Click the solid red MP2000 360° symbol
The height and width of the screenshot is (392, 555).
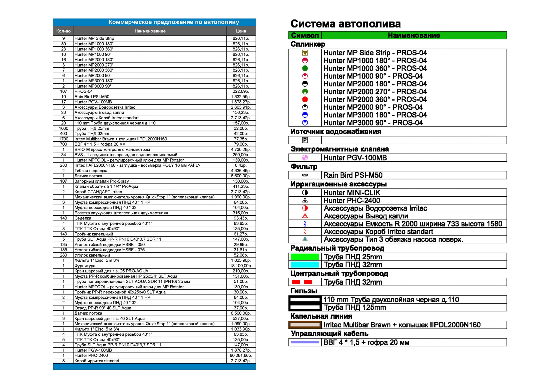pos(305,99)
